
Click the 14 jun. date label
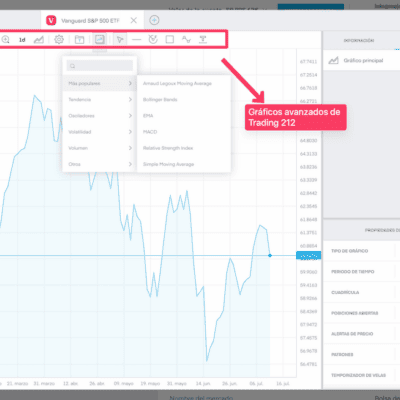coord(203,384)
